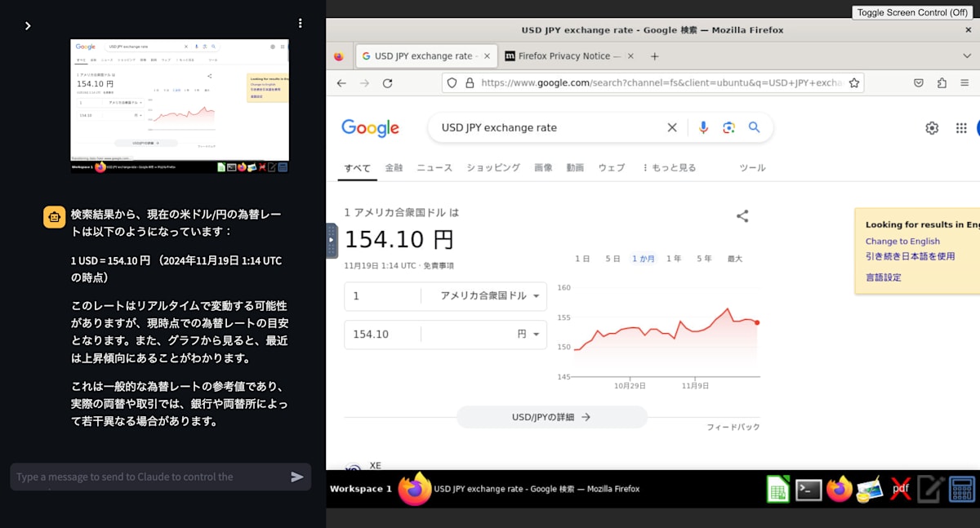Open the アメリカ合衆国ドル currency dropdown

click(x=490, y=296)
